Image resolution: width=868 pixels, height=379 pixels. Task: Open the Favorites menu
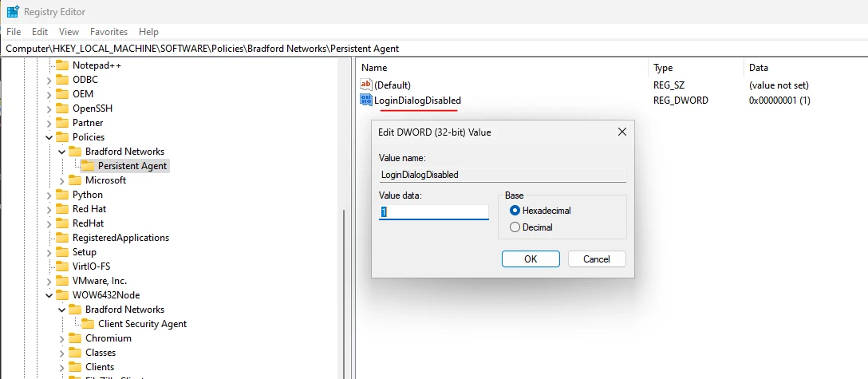(109, 32)
